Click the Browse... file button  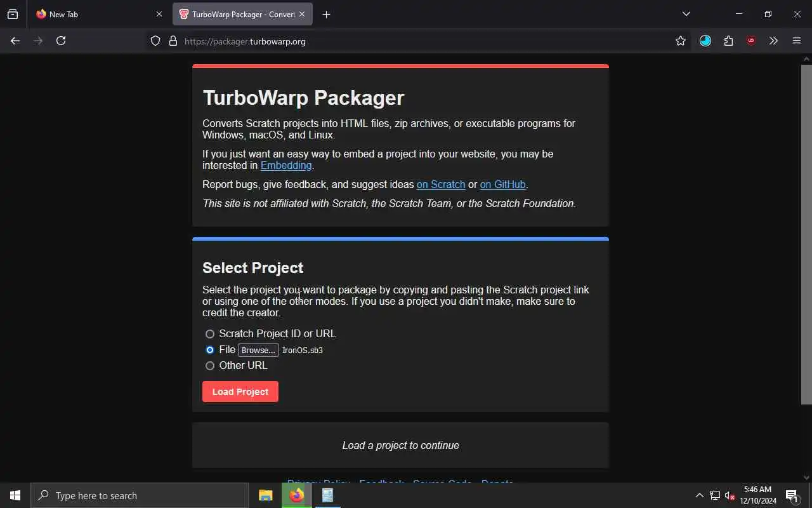point(258,350)
